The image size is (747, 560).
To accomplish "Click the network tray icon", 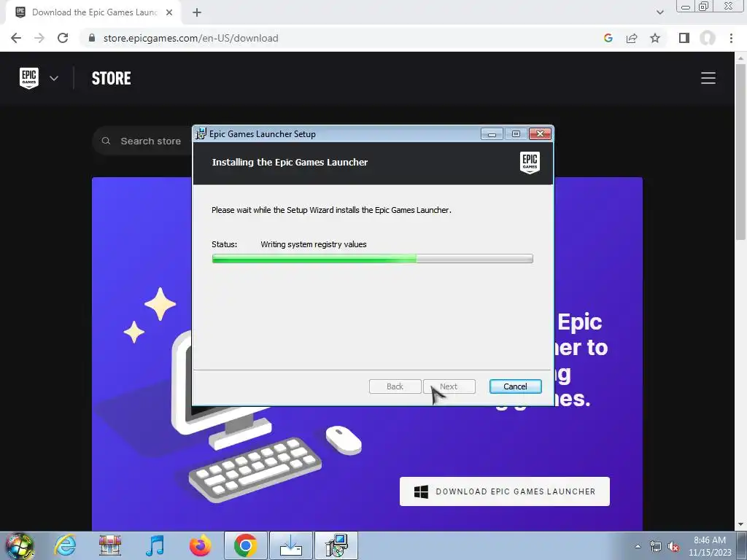I will pyautogui.click(x=656, y=546).
